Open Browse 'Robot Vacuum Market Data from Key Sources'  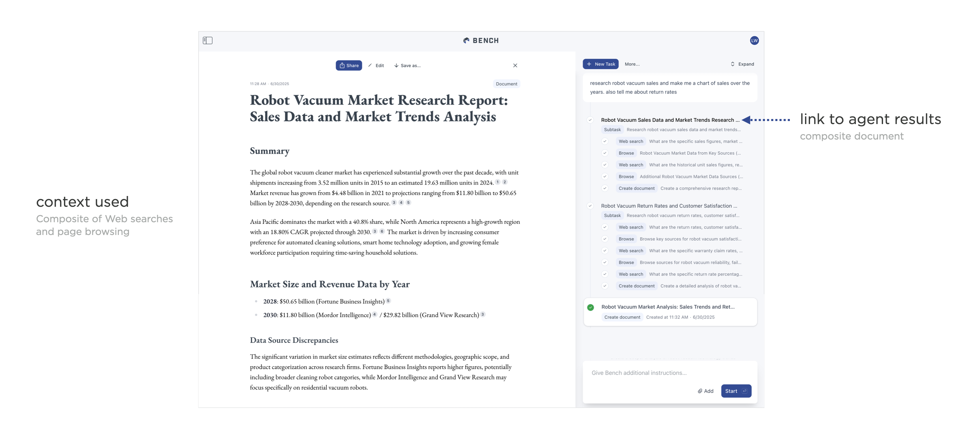[x=678, y=153]
